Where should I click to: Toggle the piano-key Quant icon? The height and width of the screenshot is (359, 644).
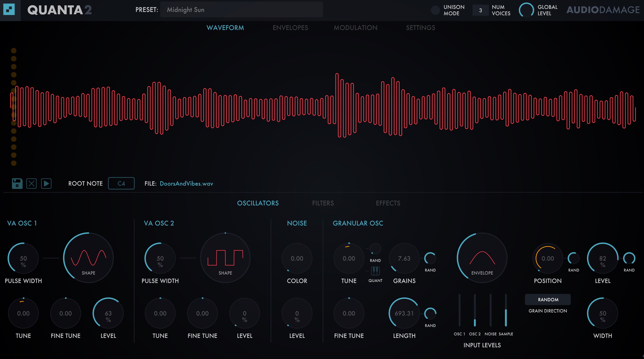pos(375,271)
